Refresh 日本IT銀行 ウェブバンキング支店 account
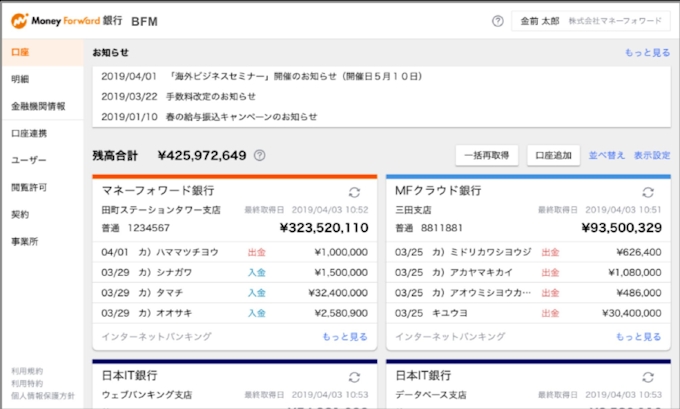 tap(354, 377)
